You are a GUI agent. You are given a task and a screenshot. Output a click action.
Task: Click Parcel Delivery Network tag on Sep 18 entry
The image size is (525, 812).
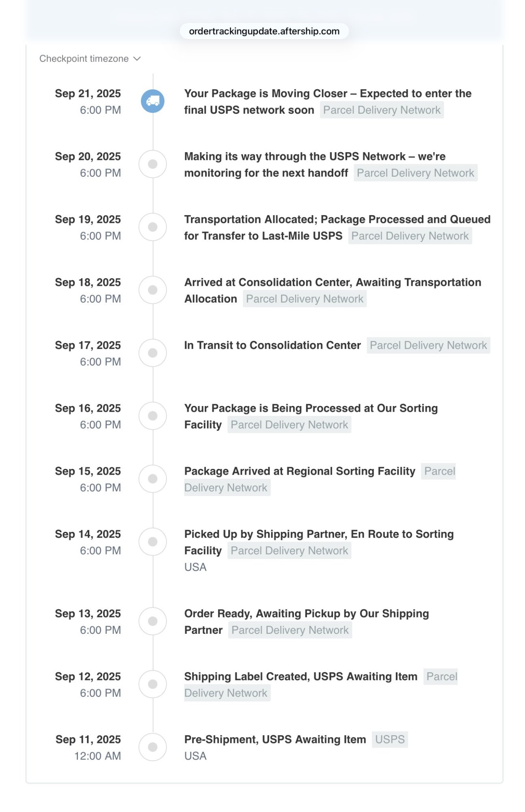coord(305,299)
